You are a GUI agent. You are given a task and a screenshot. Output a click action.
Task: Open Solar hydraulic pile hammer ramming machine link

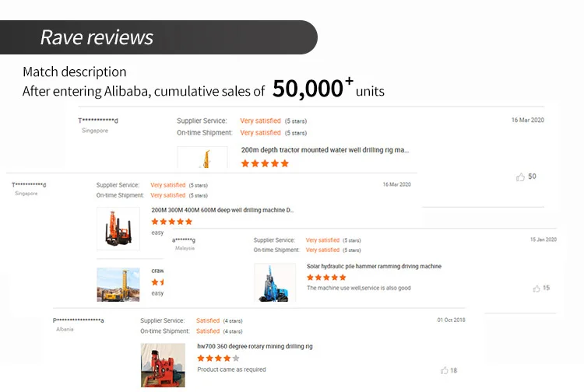pos(374,266)
